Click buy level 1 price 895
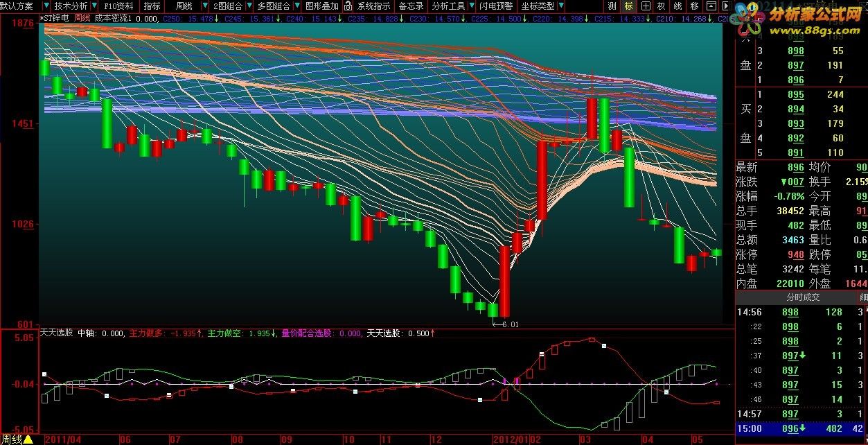Viewport: 868px width, 445px height. click(795, 95)
